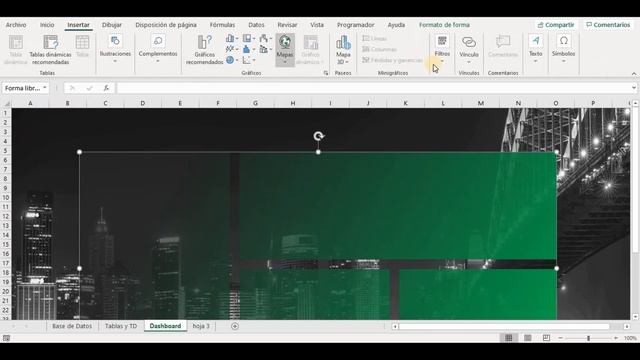Click the Vínculo link icon
This screenshot has width=640, height=360.
click(x=469, y=42)
